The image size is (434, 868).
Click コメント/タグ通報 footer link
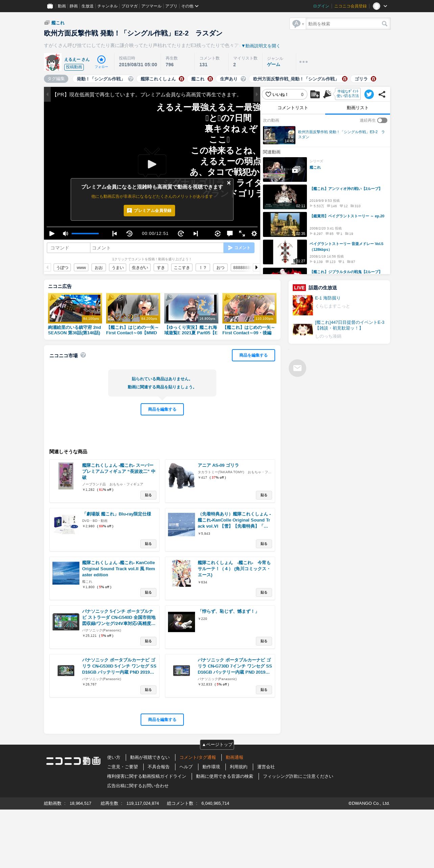[198, 757]
